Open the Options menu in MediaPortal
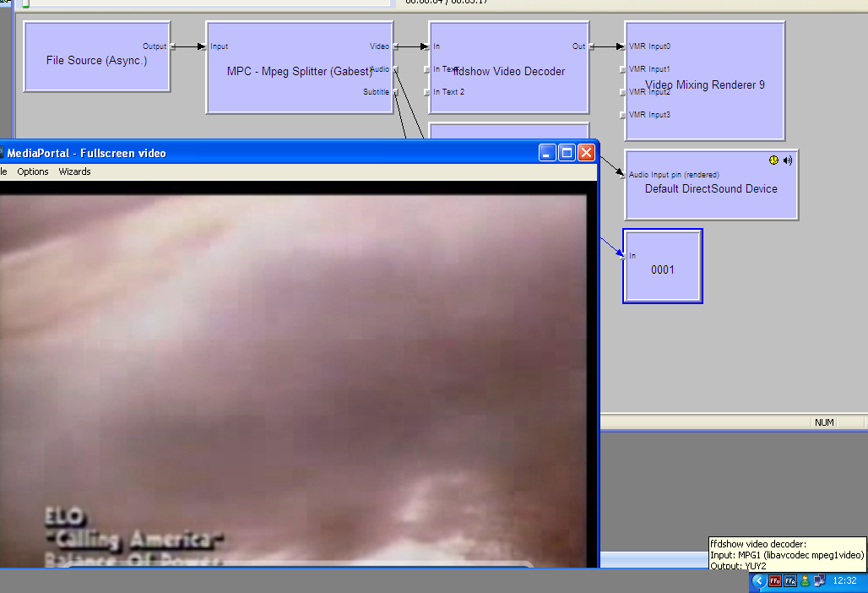868x593 pixels. click(x=33, y=171)
